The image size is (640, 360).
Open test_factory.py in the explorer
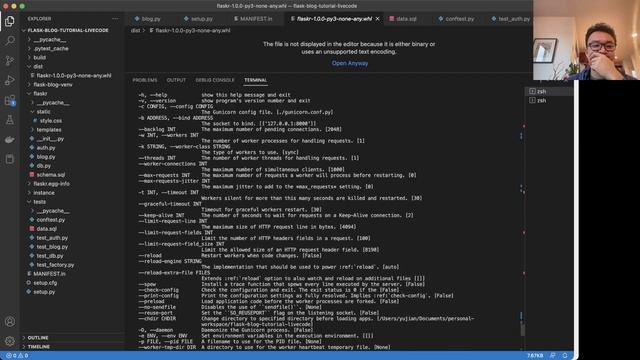click(x=55, y=265)
